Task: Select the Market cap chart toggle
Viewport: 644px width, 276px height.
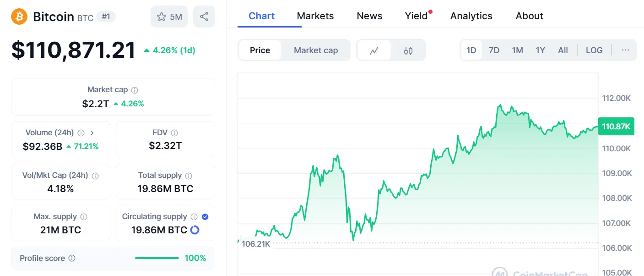Action: click(316, 50)
